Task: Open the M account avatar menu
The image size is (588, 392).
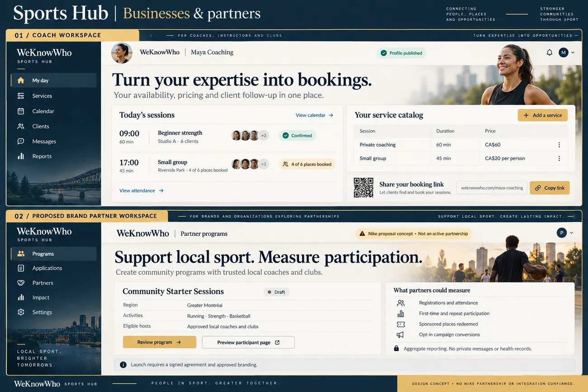Action: [563, 53]
